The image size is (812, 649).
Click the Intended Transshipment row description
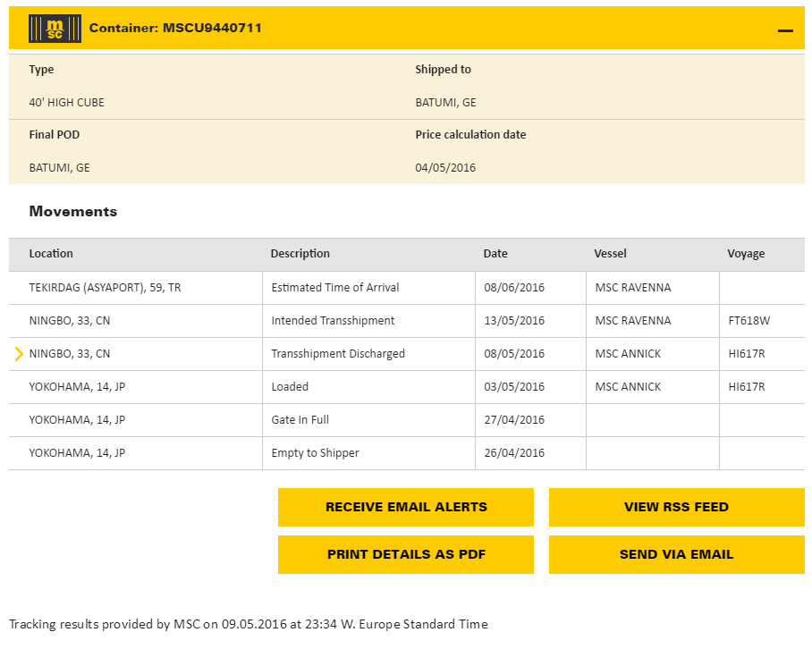coord(333,321)
